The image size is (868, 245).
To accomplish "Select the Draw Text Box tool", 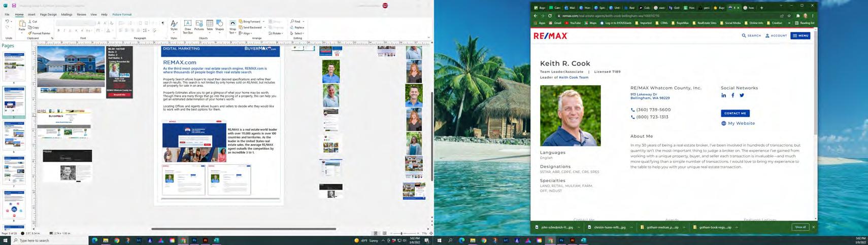I will (187, 27).
